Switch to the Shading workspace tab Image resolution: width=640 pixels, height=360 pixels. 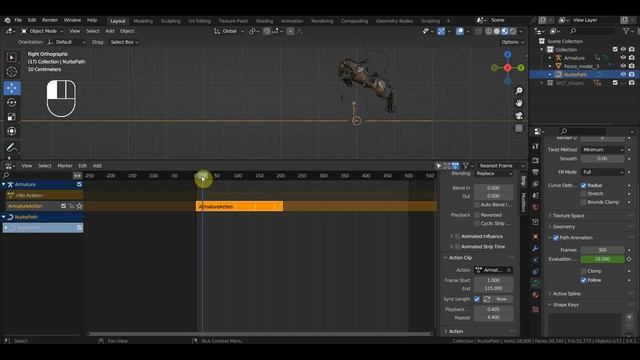pyautogui.click(x=264, y=21)
